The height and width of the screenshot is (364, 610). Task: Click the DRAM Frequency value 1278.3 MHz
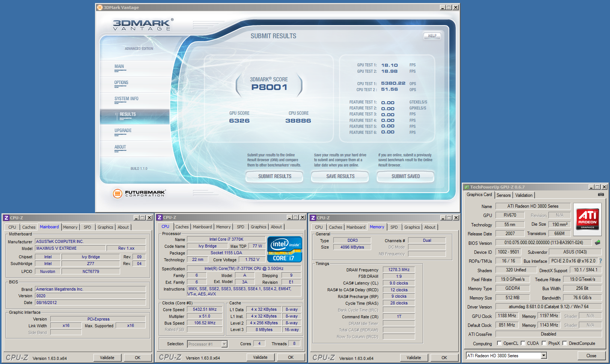point(399,270)
